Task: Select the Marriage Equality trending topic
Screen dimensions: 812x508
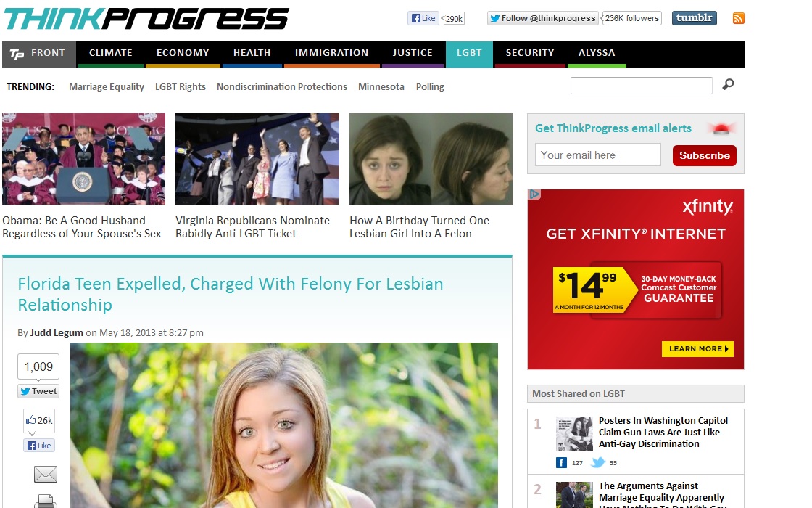Action: (107, 87)
